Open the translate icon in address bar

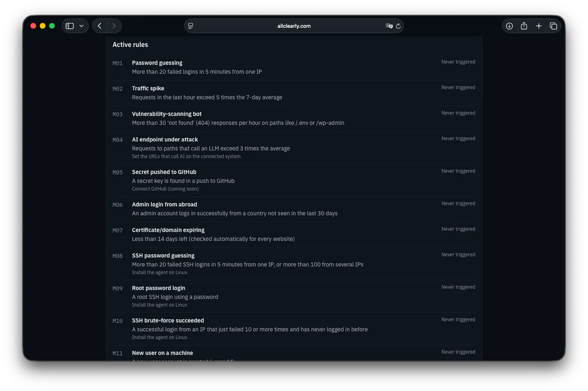point(389,26)
